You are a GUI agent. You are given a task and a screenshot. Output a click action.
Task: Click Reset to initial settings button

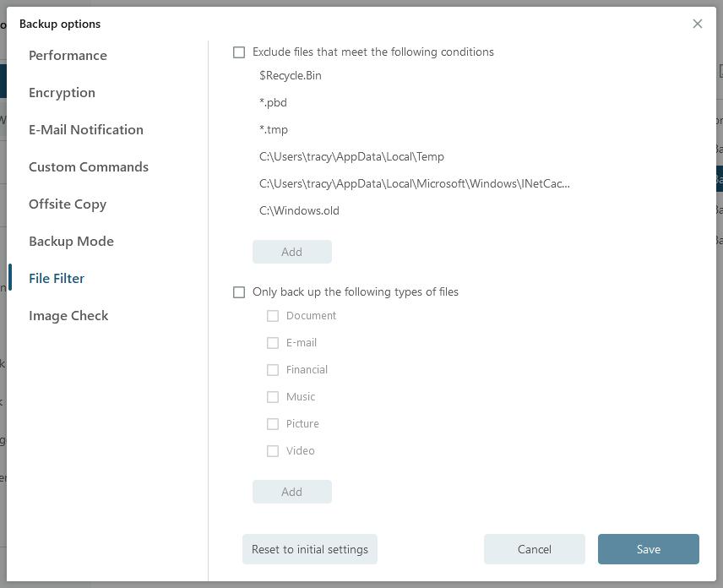309,549
